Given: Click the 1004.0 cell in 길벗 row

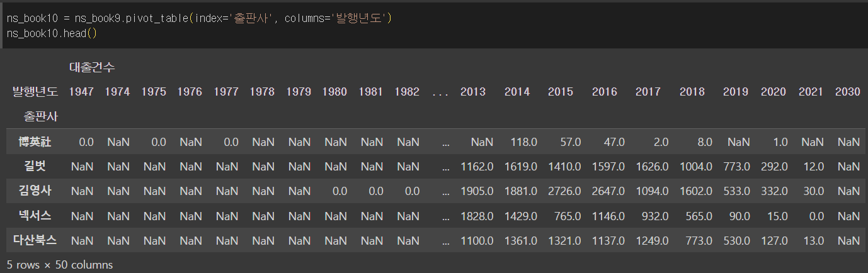Looking at the screenshot, I should click(x=696, y=167).
